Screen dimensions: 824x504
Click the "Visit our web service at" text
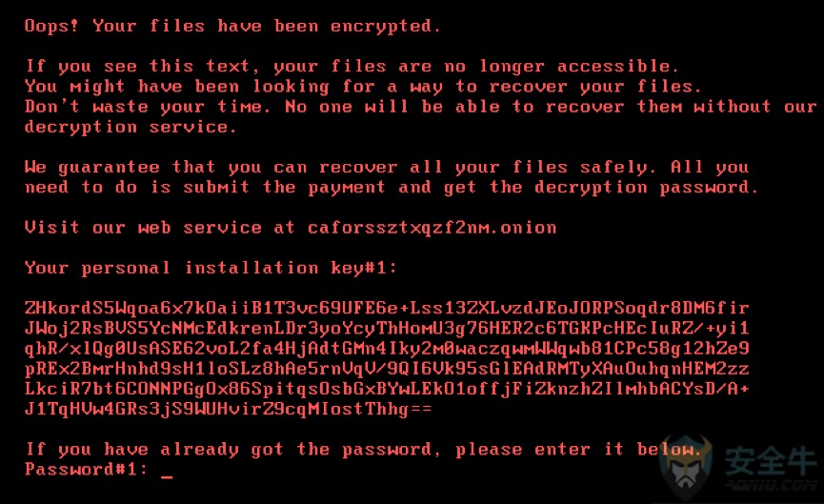click(x=159, y=228)
